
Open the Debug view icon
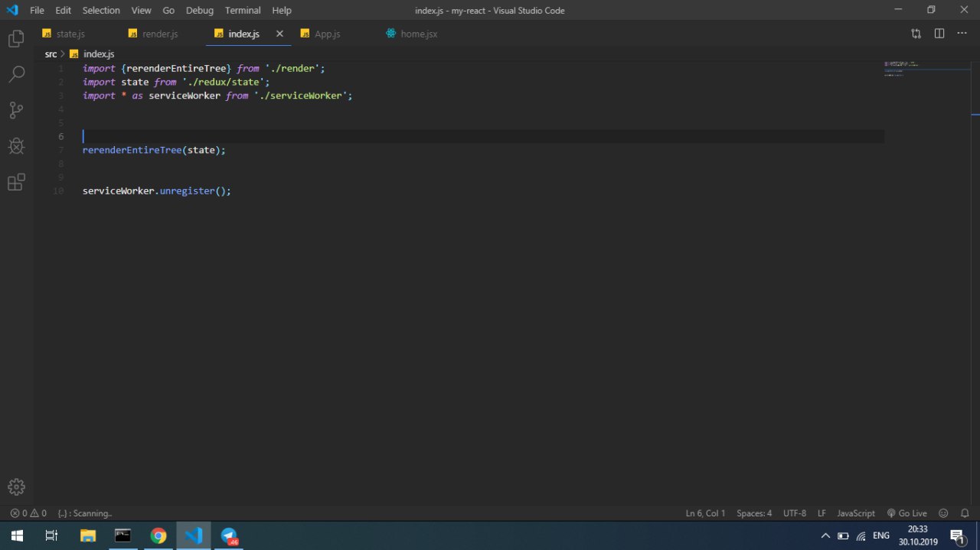(x=16, y=146)
